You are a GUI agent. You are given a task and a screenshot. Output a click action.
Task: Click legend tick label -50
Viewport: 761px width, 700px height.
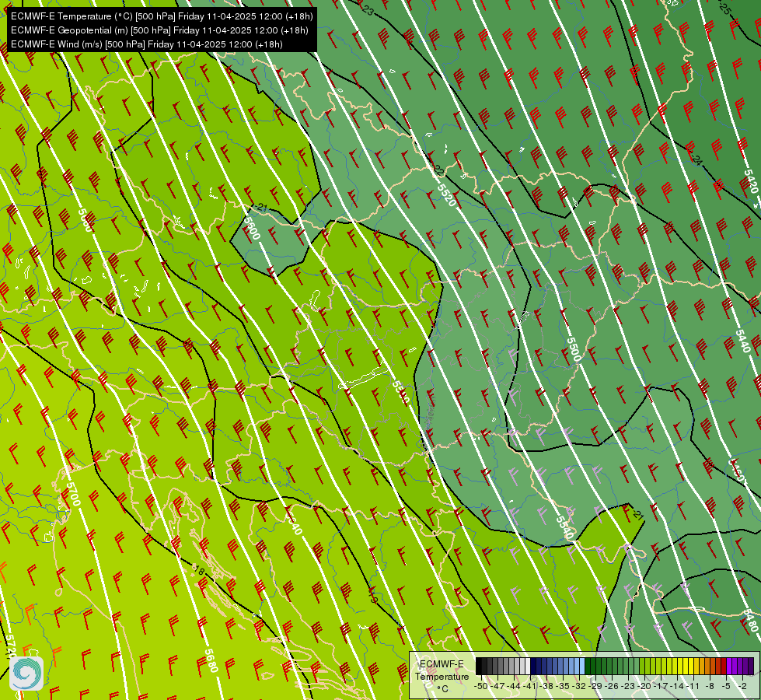(480, 686)
